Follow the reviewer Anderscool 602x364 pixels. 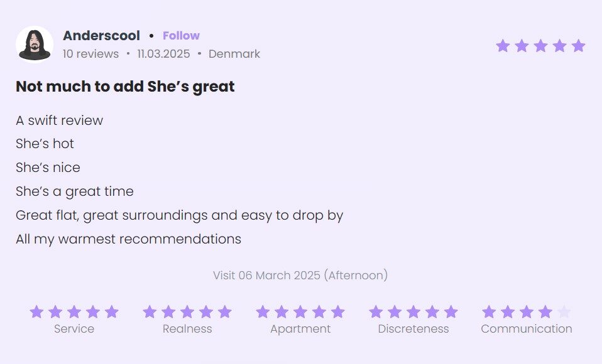coord(181,36)
